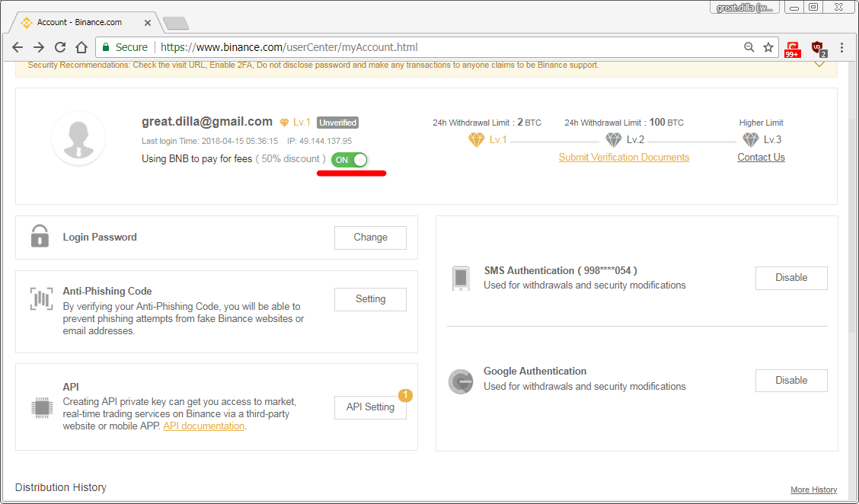Click the Google Authentication heading
The height and width of the screenshot is (504, 859).
pyautogui.click(x=535, y=371)
